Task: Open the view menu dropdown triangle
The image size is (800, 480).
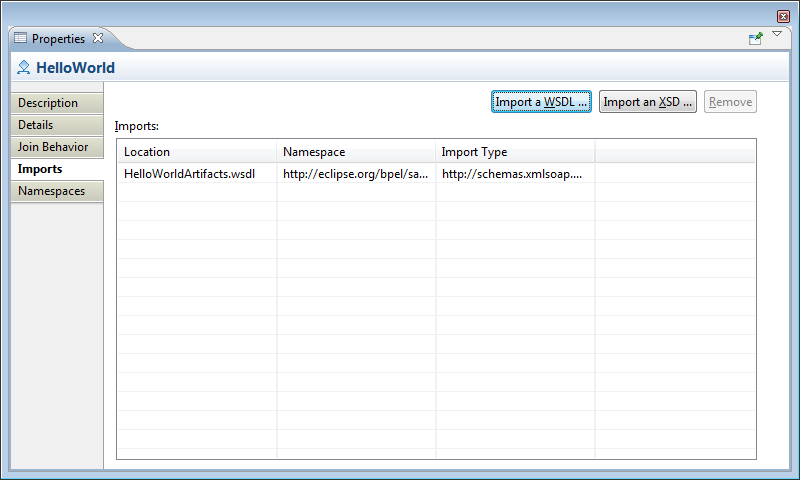Action: click(777, 35)
